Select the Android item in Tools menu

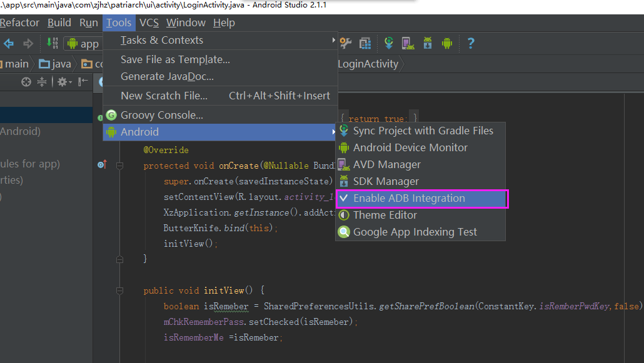(x=220, y=132)
